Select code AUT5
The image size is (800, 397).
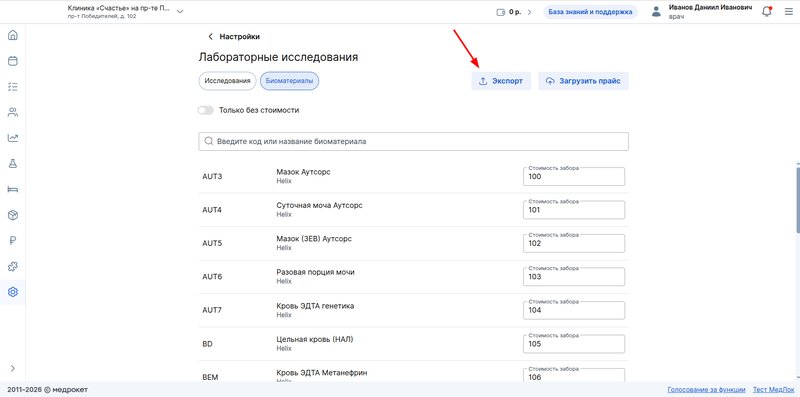coord(212,243)
